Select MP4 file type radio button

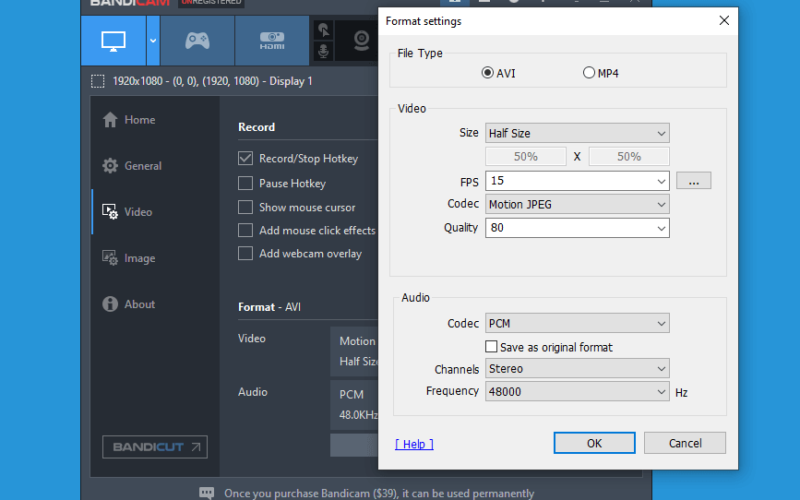589,73
